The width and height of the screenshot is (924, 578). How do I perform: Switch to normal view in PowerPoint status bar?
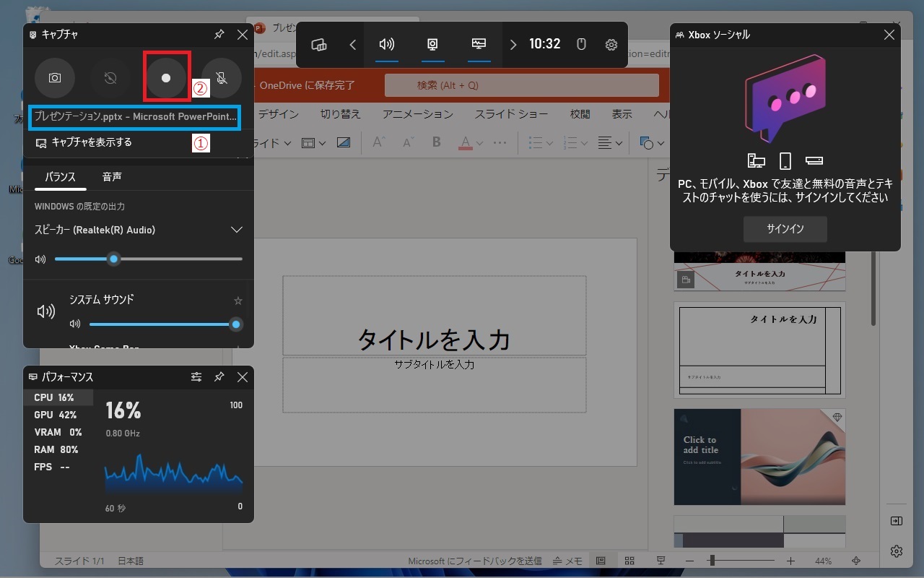coord(601,561)
